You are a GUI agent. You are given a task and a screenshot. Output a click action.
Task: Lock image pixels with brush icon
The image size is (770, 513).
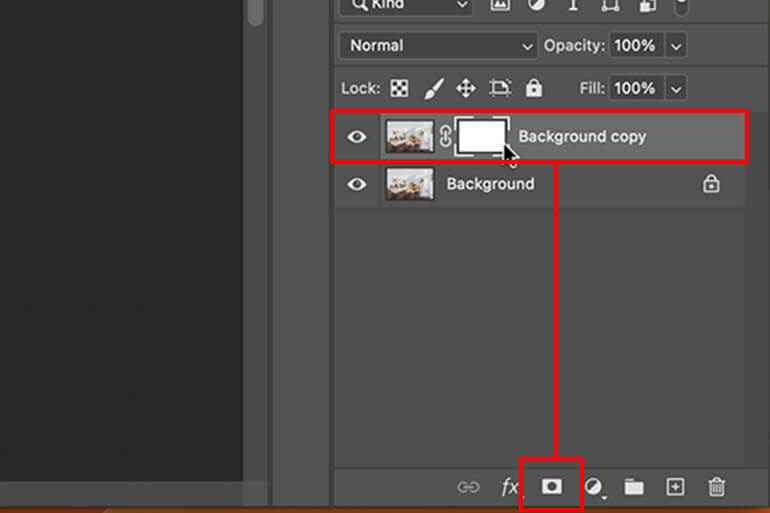coord(434,89)
